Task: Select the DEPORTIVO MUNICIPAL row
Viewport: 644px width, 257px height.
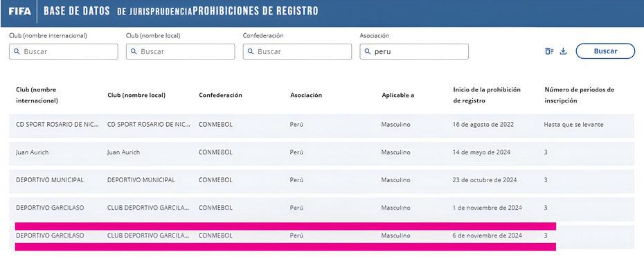Action: coord(321,180)
